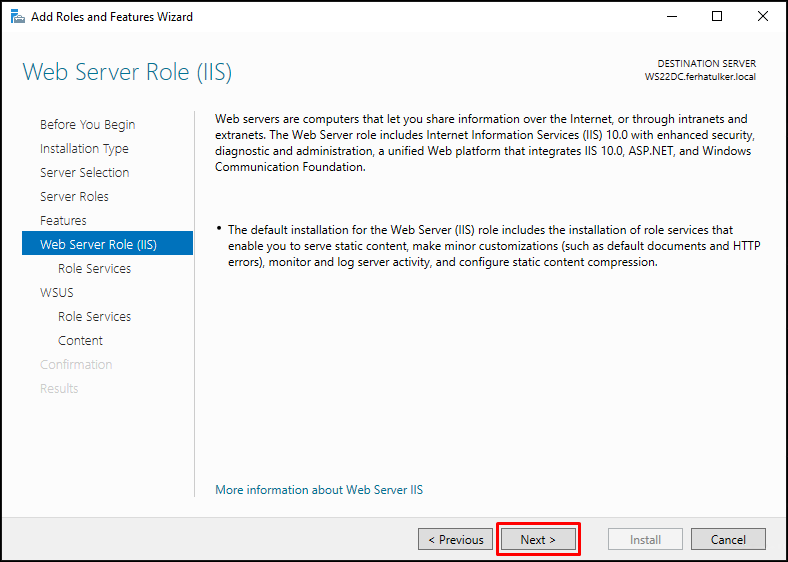This screenshot has width=788, height=562.
Task: Click Next to continue the wizard
Action: tap(538, 539)
